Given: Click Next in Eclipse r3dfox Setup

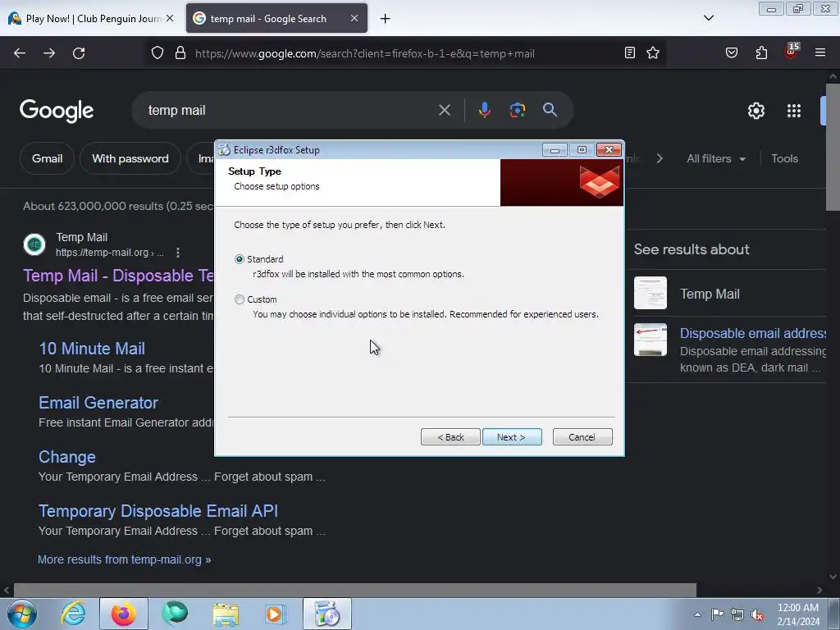Looking at the screenshot, I should coord(512,437).
